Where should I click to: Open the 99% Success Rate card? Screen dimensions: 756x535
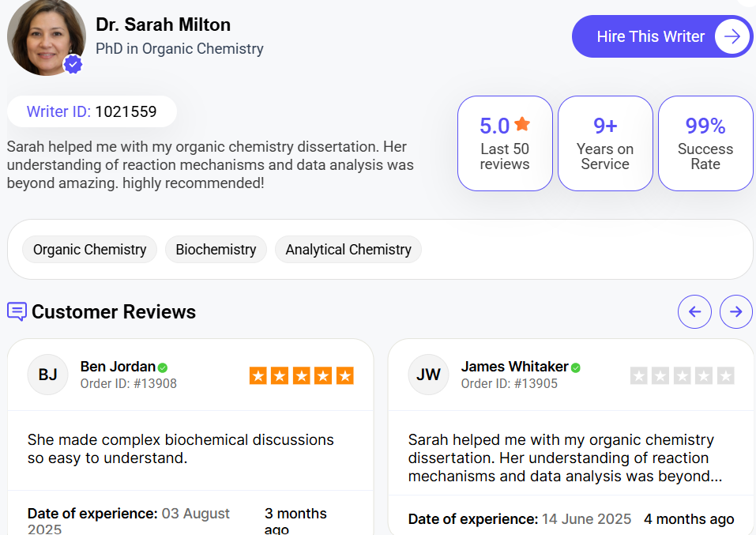(x=705, y=144)
